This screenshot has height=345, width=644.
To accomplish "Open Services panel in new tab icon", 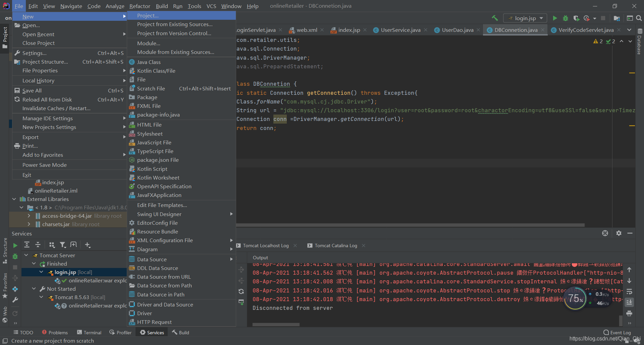I will [73, 245].
